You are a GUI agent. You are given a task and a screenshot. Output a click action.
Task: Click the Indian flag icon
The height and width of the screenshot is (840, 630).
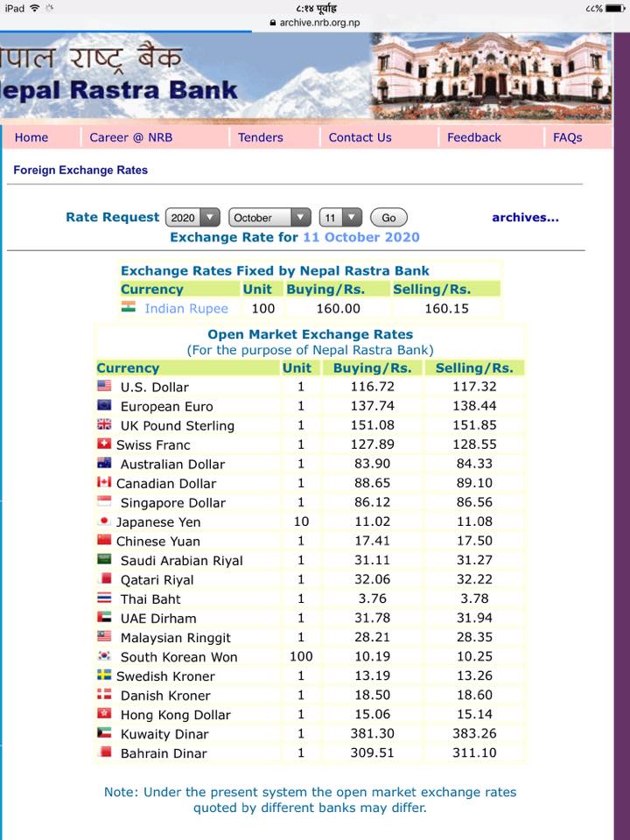click(x=128, y=306)
